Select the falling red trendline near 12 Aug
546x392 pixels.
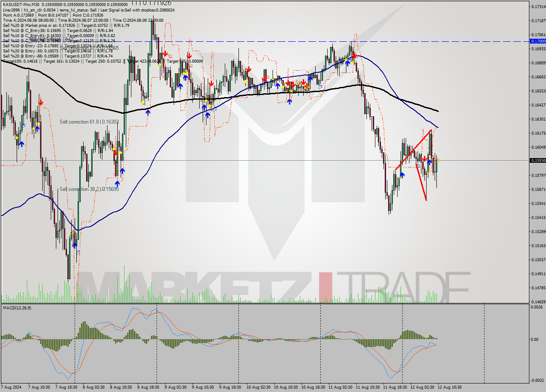click(421, 182)
